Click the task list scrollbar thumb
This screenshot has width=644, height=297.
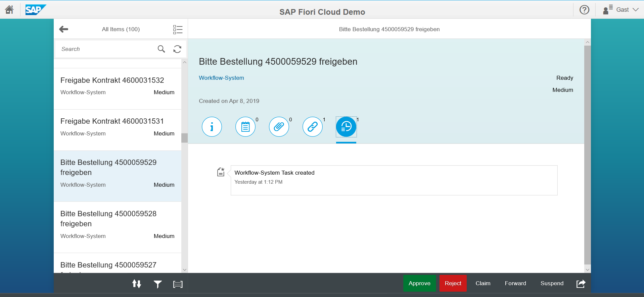pyautogui.click(x=184, y=138)
